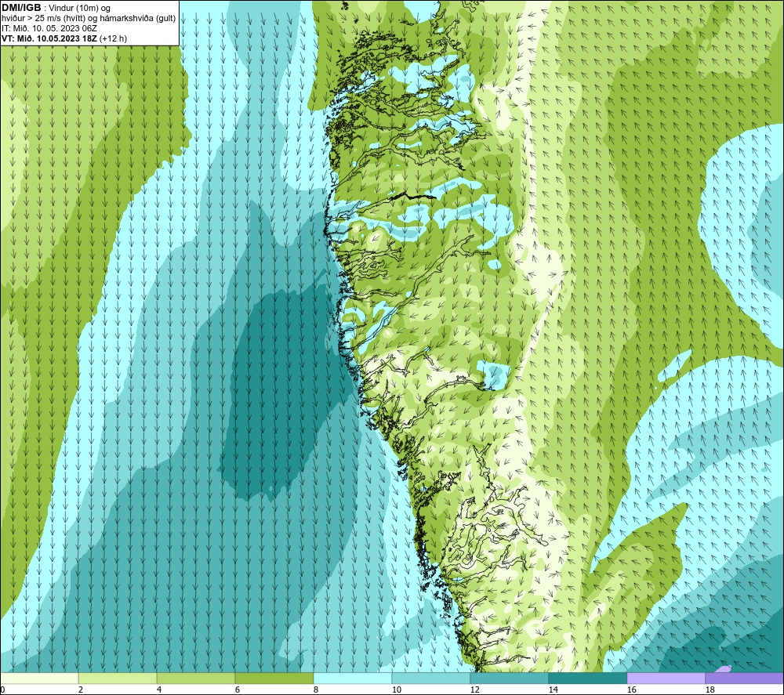The image size is (784, 695).
Task: Click the scale label '8'
Action: [x=316, y=690]
